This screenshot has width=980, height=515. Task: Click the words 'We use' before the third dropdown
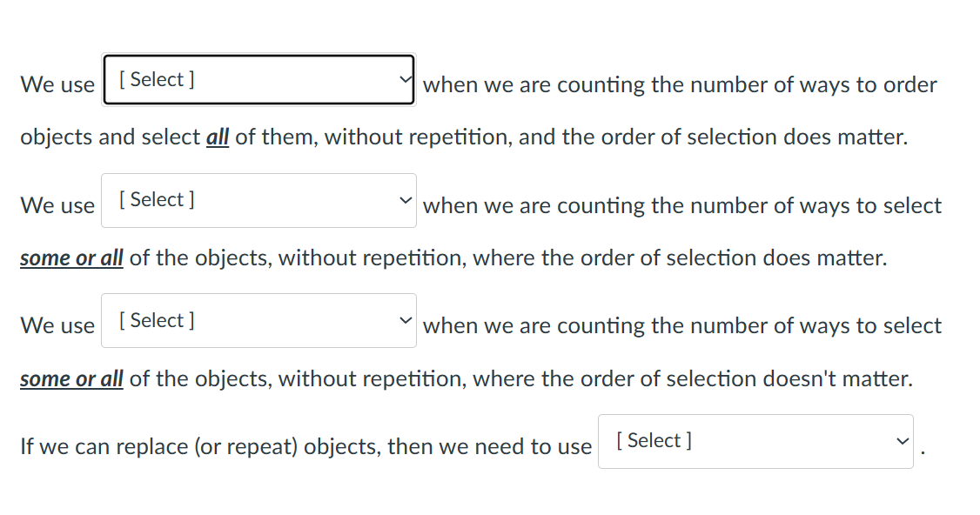click(x=57, y=325)
